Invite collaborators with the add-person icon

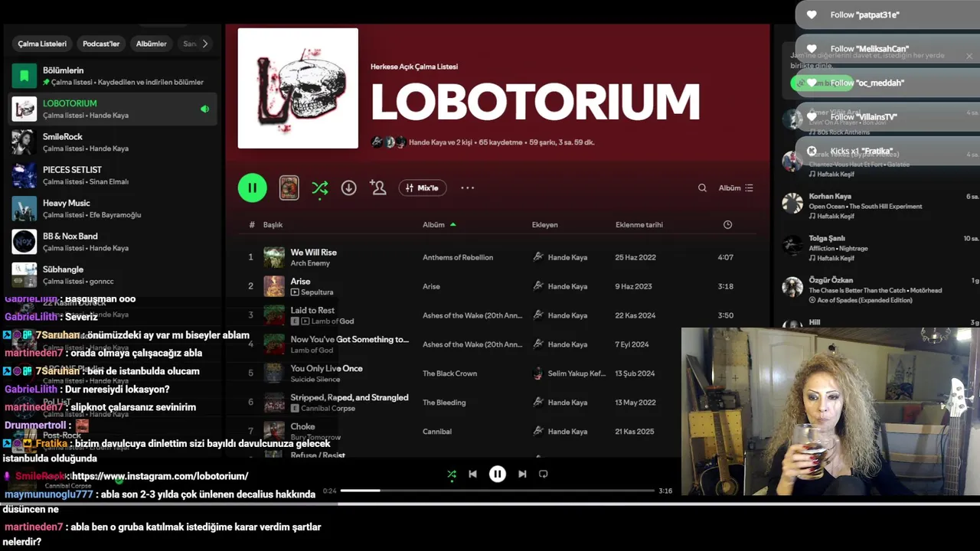tap(377, 187)
